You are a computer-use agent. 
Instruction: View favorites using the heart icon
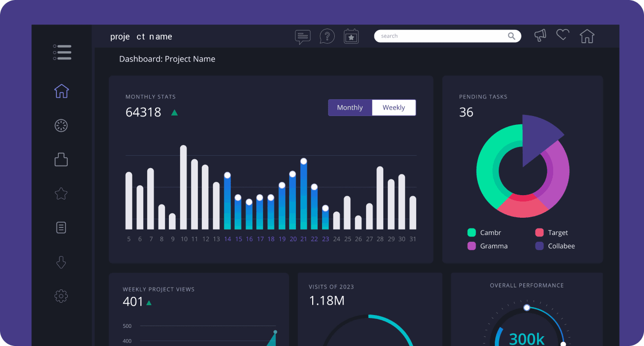point(563,35)
